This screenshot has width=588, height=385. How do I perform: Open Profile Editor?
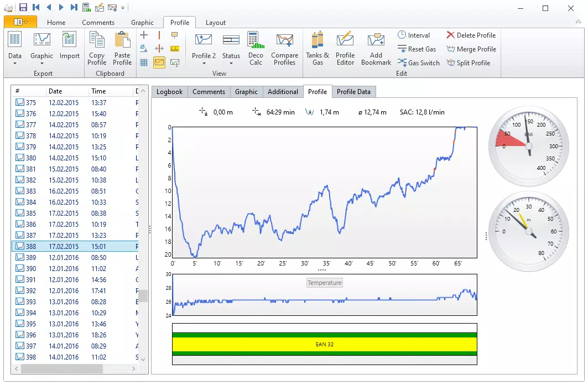tap(345, 49)
